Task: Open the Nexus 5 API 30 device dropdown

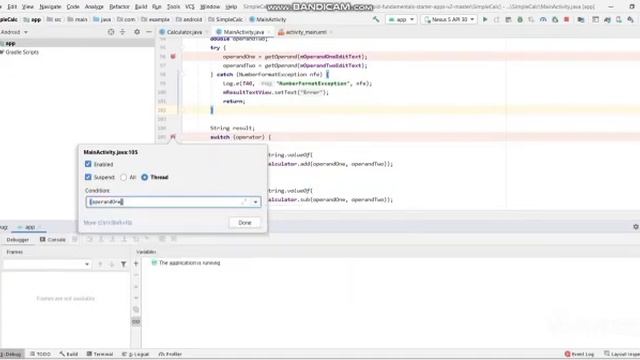Action: tap(449, 19)
